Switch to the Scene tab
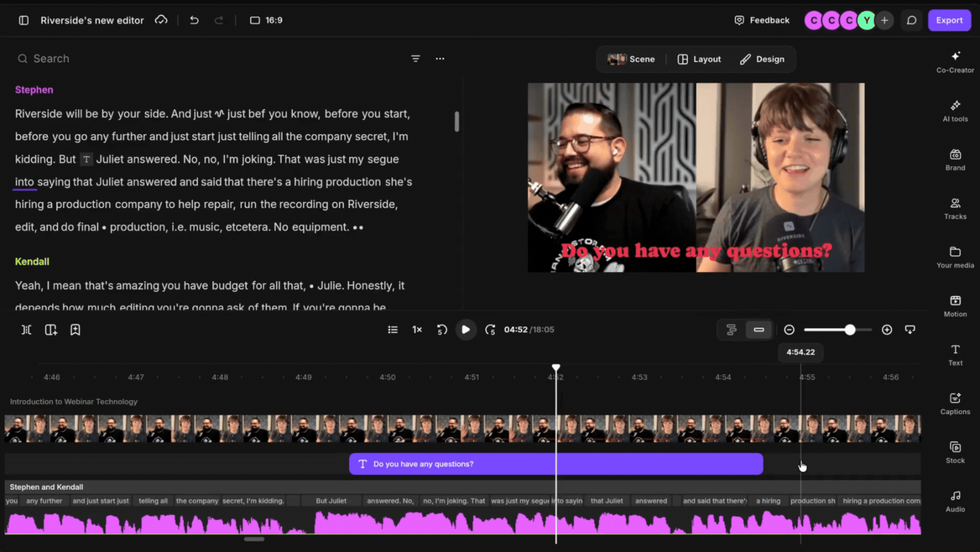The width and height of the screenshot is (980, 552). click(631, 59)
